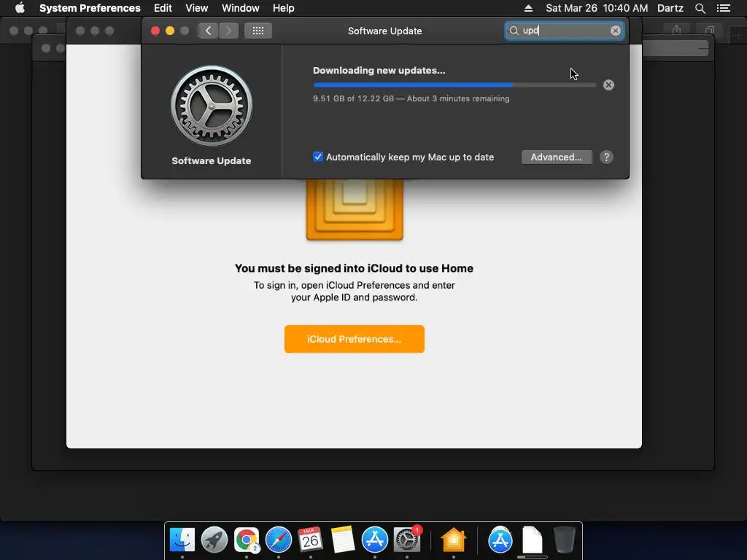The height and width of the screenshot is (560, 747).
Task: Click the eject icon in the menu bar
Action: [528, 8]
